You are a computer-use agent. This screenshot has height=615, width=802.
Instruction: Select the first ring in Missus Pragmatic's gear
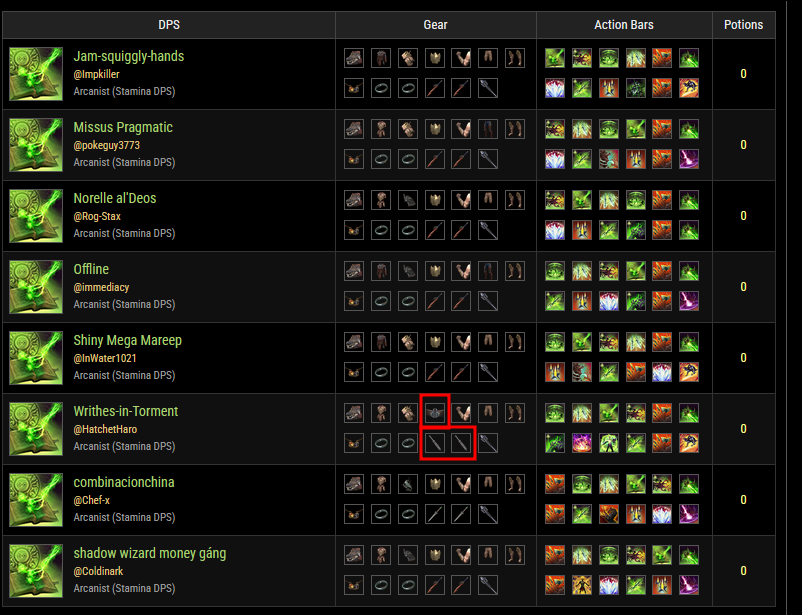[x=381, y=159]
